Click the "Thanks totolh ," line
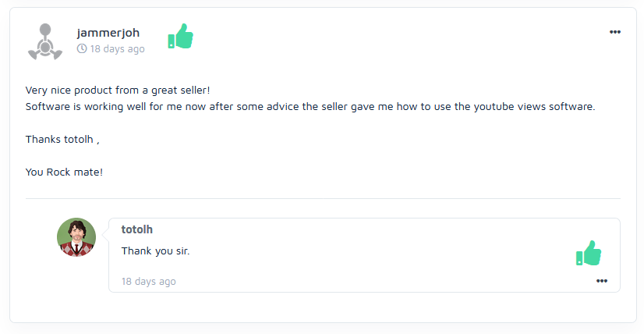The height and width of the screenshot is (334, 644). point(62,139)
